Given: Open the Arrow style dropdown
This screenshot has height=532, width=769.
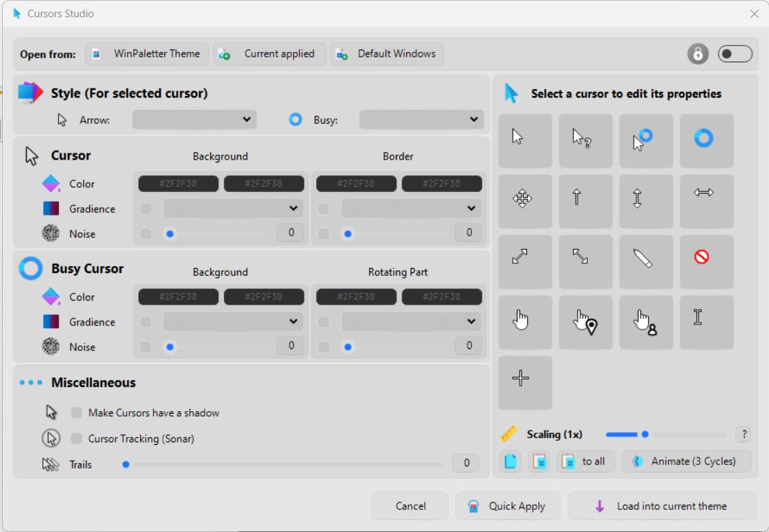Looking at the screenshot, I should (194, 120).
